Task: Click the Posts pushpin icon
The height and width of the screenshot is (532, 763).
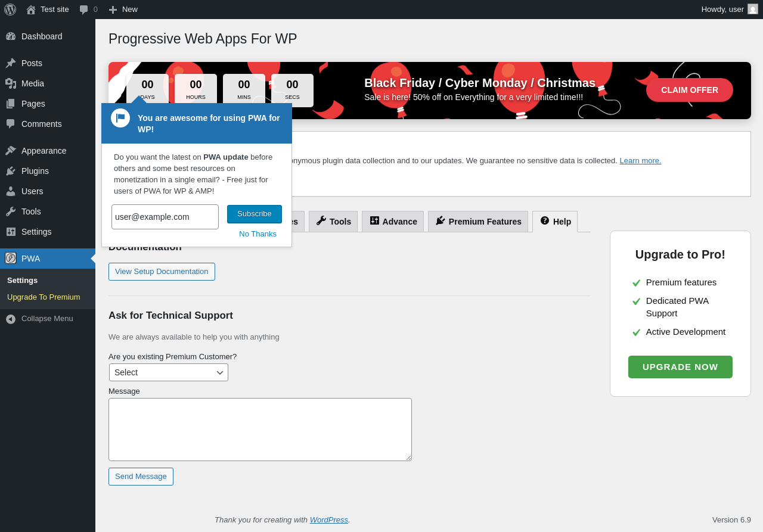Action: pos(11,63)
